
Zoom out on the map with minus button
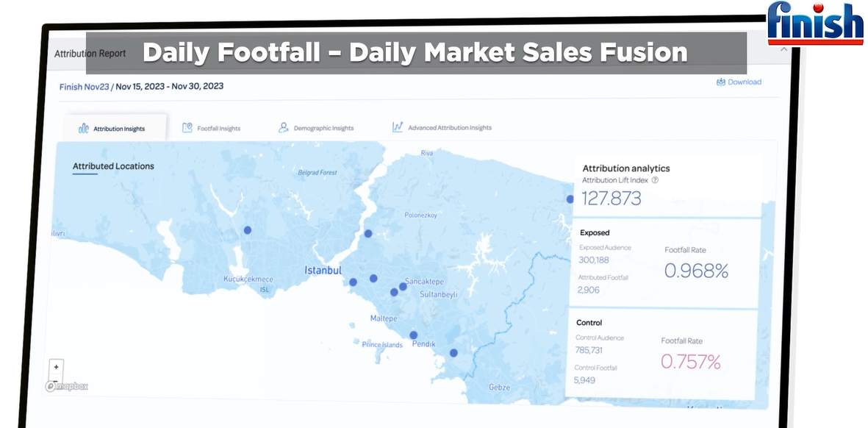pyautogui.click(x=56, y=381)
